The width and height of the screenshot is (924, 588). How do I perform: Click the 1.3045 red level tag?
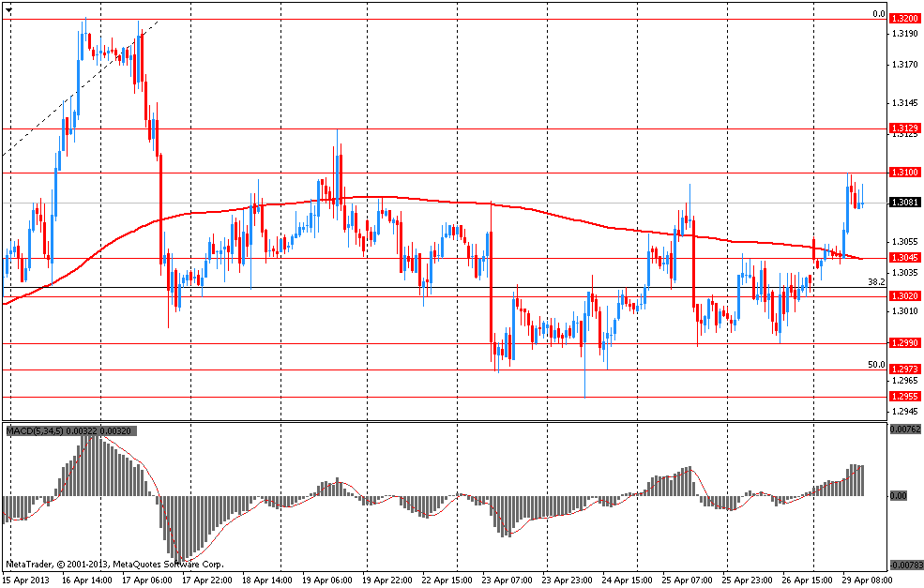[904, 258]
